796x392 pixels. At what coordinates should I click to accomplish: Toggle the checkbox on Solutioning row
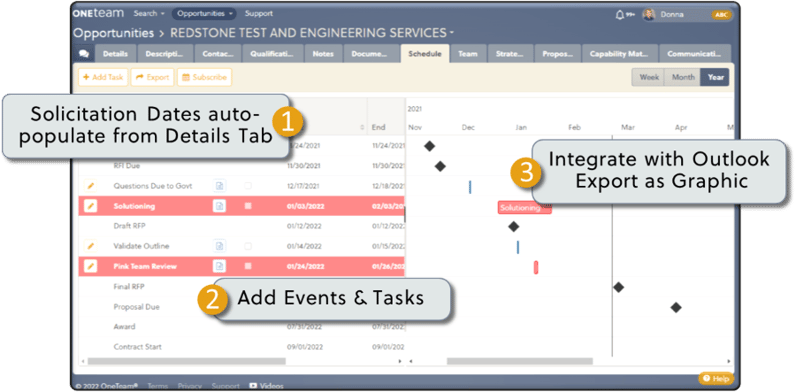(248, 206)
